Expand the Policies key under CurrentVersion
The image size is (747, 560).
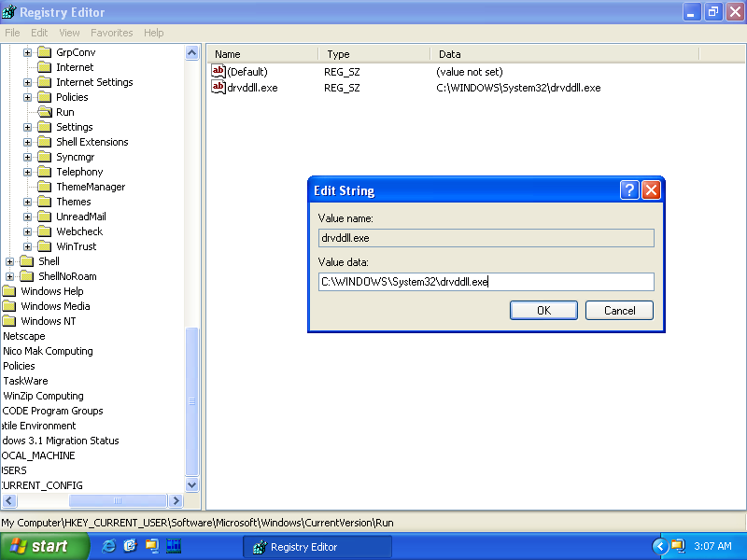click(28, 97)
